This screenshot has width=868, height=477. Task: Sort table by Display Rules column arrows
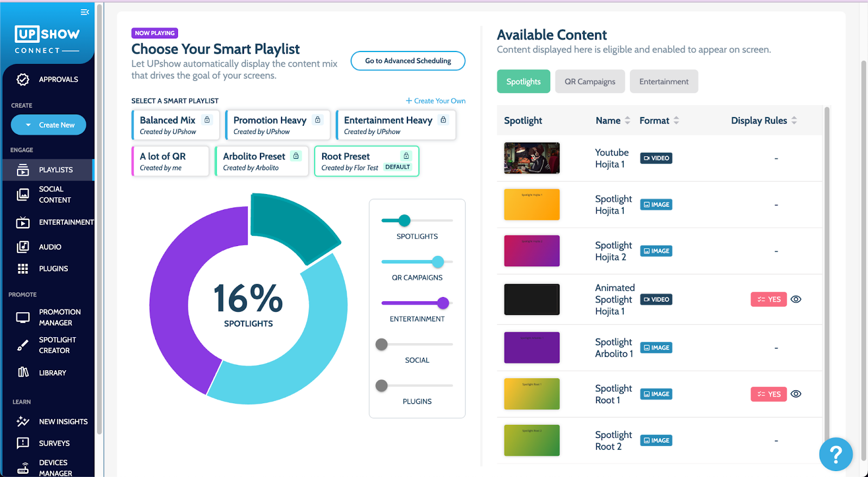point(794,120)
